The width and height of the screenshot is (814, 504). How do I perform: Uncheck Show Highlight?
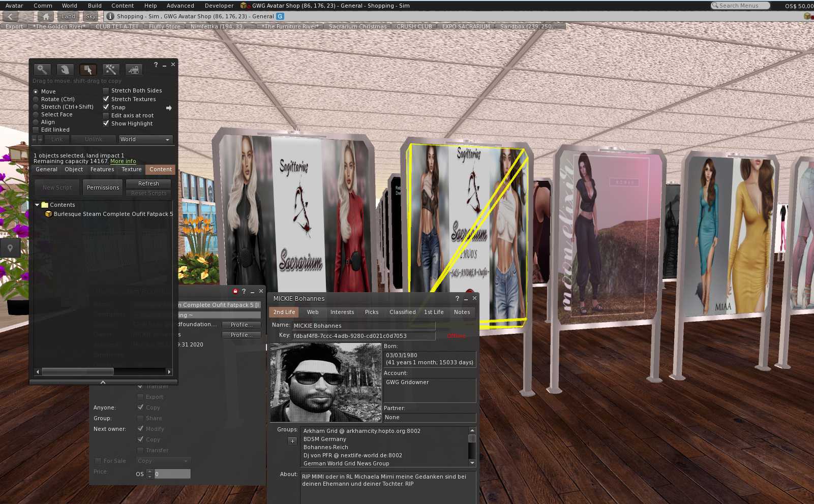pyautogui.click(x=106, y=123)
